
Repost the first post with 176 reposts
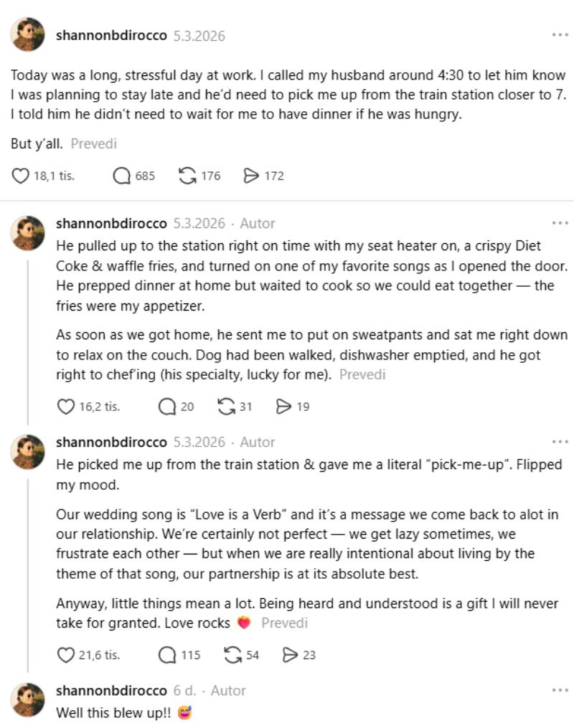coord(187,176)
